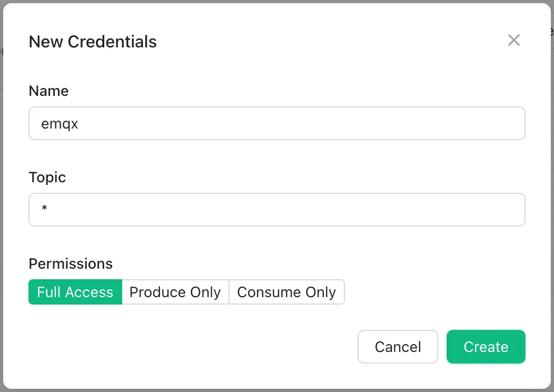Confirm credential creation with Create
This screenshot has height=392, width=554.
point(486,347)
